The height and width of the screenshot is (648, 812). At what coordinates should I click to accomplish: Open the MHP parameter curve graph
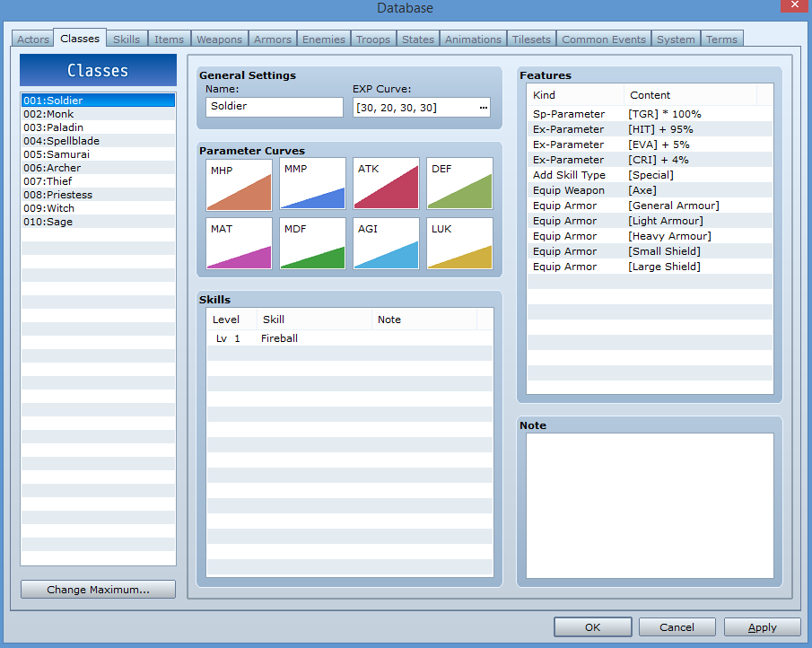(x=239, y=184)
